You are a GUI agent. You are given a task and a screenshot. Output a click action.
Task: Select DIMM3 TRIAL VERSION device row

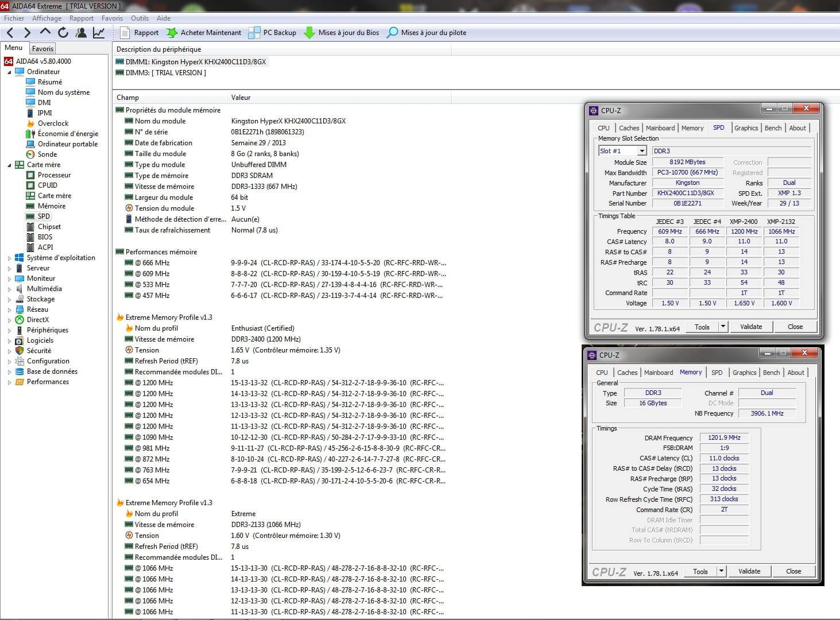(x=161, y=73)
